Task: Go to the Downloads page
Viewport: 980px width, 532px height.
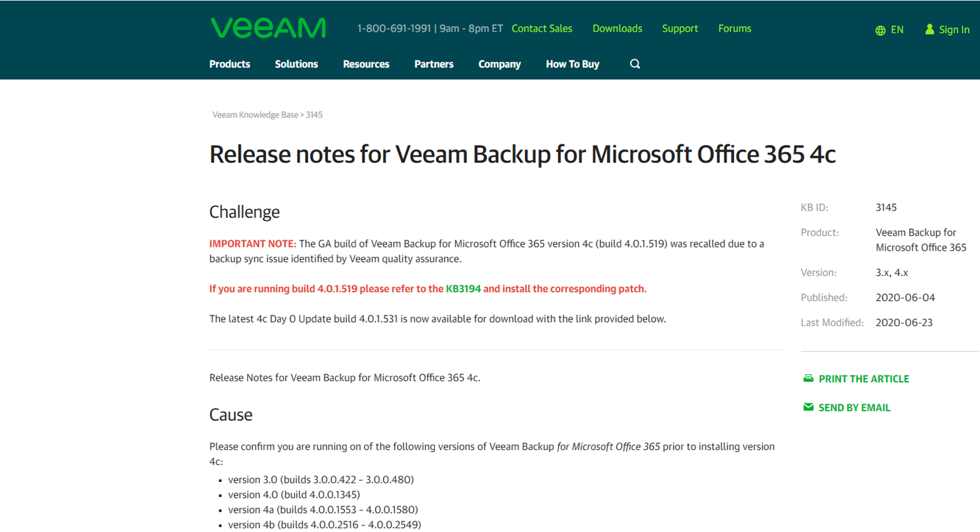Action: pos(617,29)
